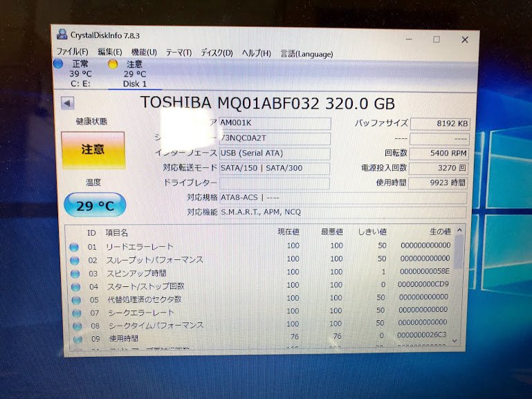Click the しきい値 column header

[x=372, y=232]
